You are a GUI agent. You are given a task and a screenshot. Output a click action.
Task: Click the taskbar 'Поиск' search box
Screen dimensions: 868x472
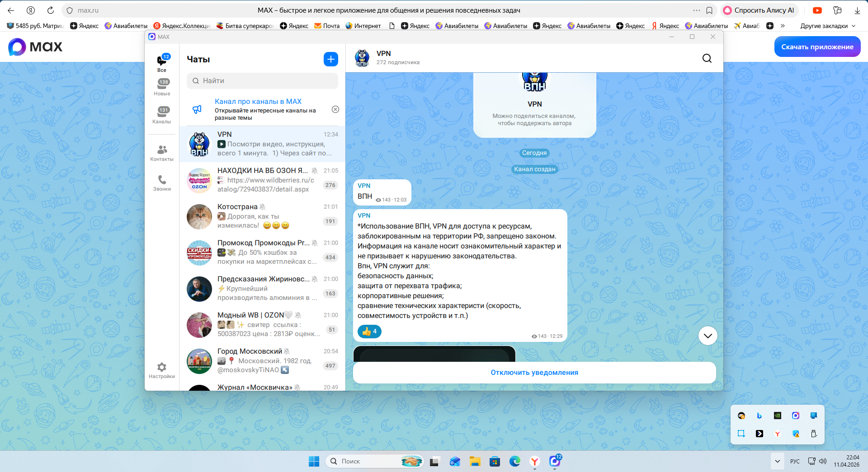[x=374, y=461]
